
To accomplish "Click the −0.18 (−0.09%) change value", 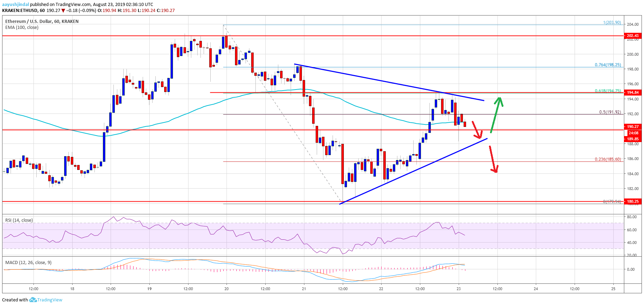I will 81,11.
